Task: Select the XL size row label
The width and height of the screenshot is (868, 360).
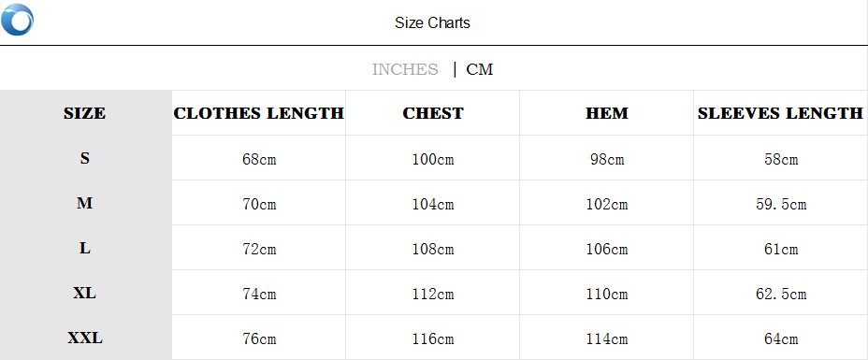Action: click(x=85, y=293)
